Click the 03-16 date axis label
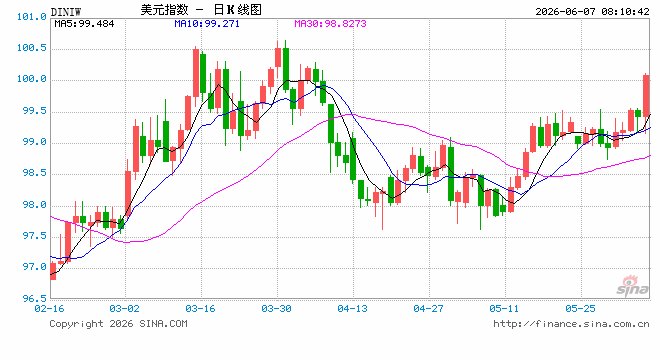660x360 pixels. click(x=200, y=309)
